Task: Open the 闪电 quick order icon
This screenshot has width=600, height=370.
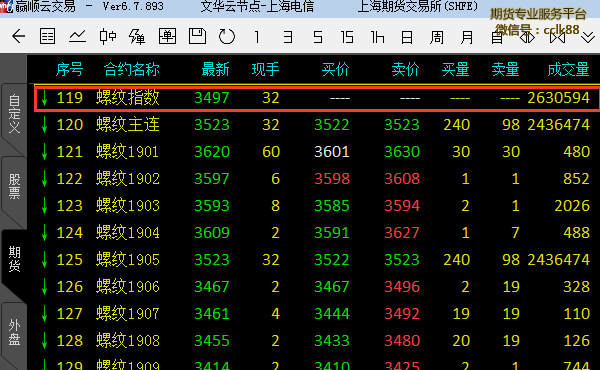Action: (137, 37)
